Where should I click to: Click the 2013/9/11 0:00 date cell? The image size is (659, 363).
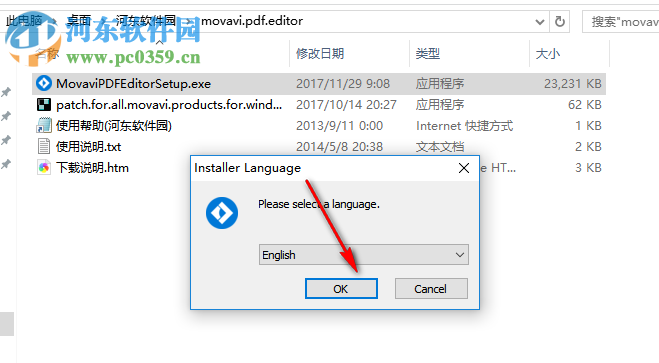pyautogui.click(x=340, y=126)
